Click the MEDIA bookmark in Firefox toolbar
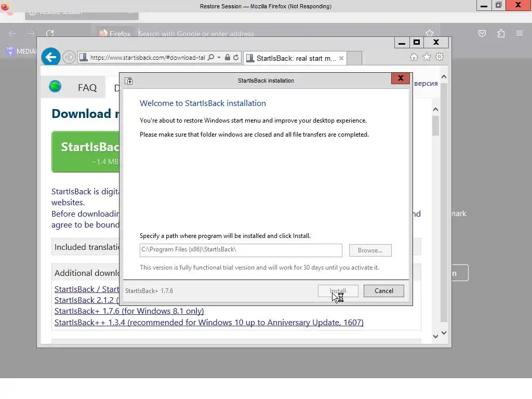This screenshot has height=399, width=532. click(22, 51)
